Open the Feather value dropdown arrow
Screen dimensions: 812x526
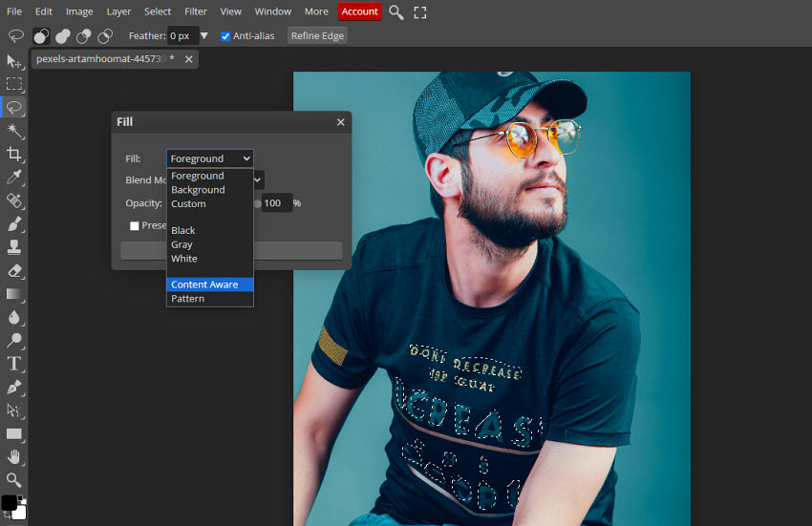[x=204, y=35]
